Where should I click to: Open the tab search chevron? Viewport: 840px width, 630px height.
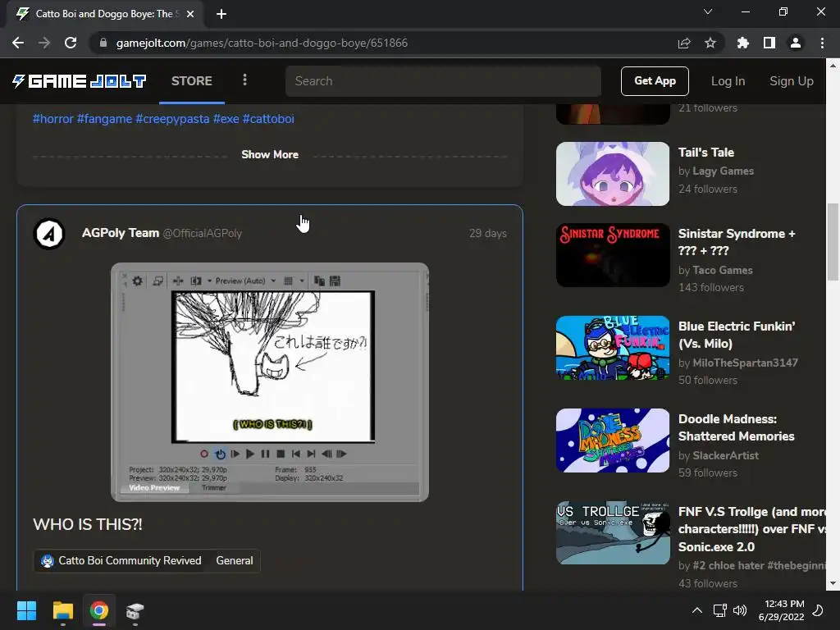tap(708, 11)
